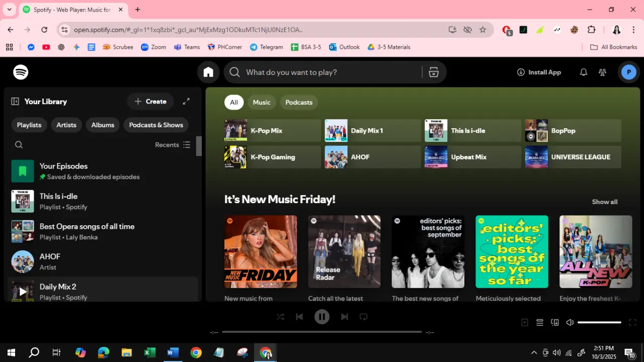Pause the current playback
Image resolution: width=644 pixels, height=362 pixels.
(x=322, y=317)
